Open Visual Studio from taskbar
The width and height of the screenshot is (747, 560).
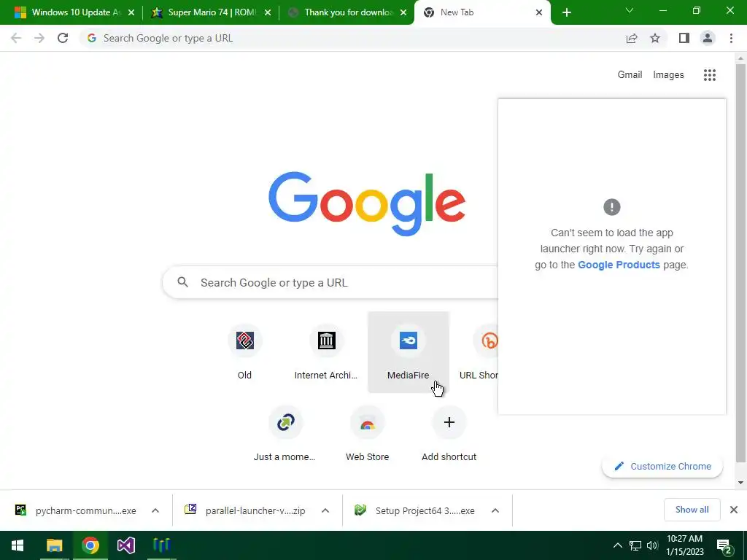point(125,545)
